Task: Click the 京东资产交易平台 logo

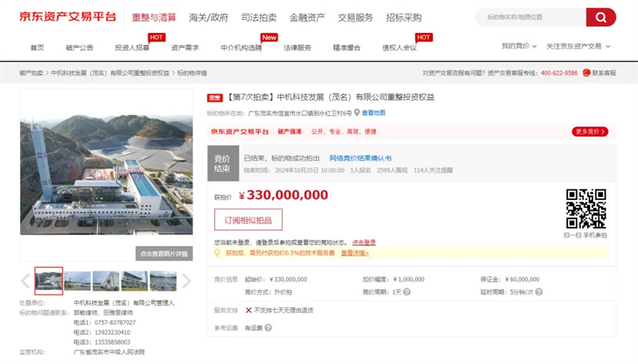Action: (68, 17)
